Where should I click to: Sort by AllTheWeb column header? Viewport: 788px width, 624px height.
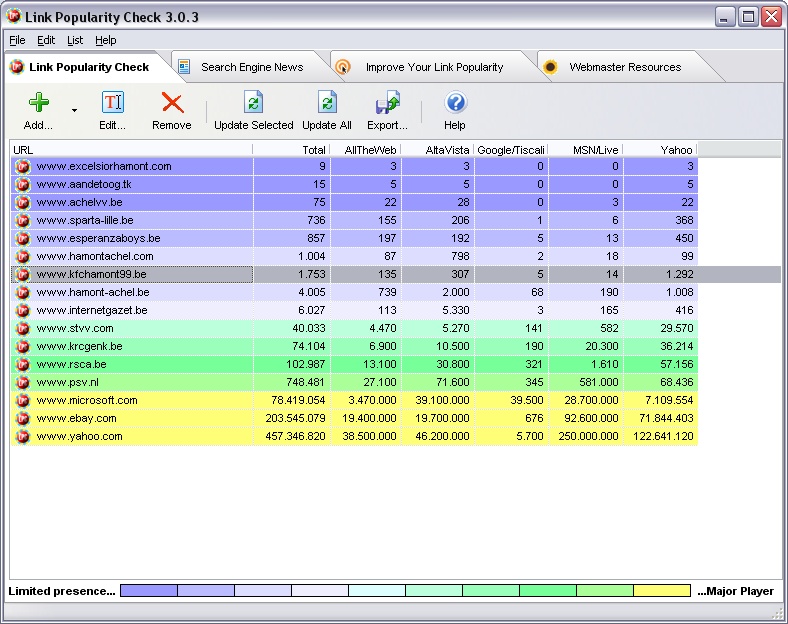365,150
